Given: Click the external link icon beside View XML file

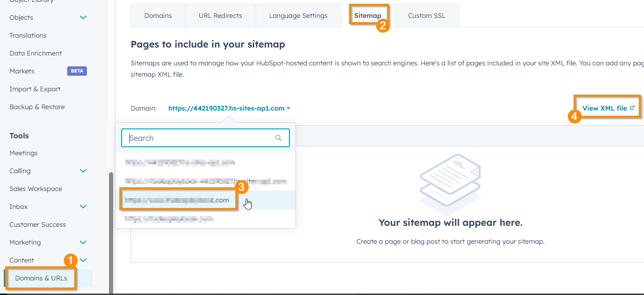Looking at the screenshot, I should click(x=632, y=108).
